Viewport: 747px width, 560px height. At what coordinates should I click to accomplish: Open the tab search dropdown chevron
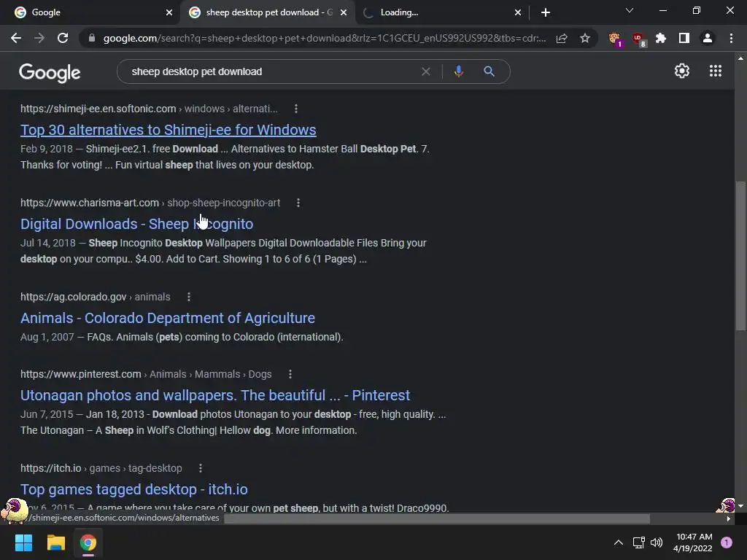coord(630,10)
